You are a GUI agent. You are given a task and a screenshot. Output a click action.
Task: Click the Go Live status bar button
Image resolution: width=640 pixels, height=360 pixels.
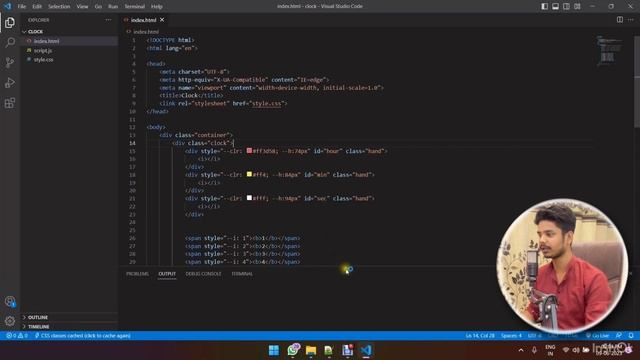[x=598, y=336]
